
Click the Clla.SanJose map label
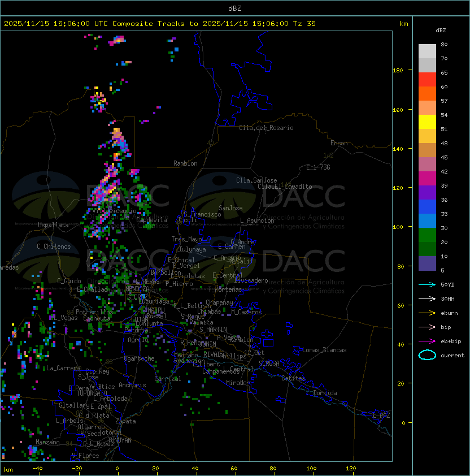[256, 180]
